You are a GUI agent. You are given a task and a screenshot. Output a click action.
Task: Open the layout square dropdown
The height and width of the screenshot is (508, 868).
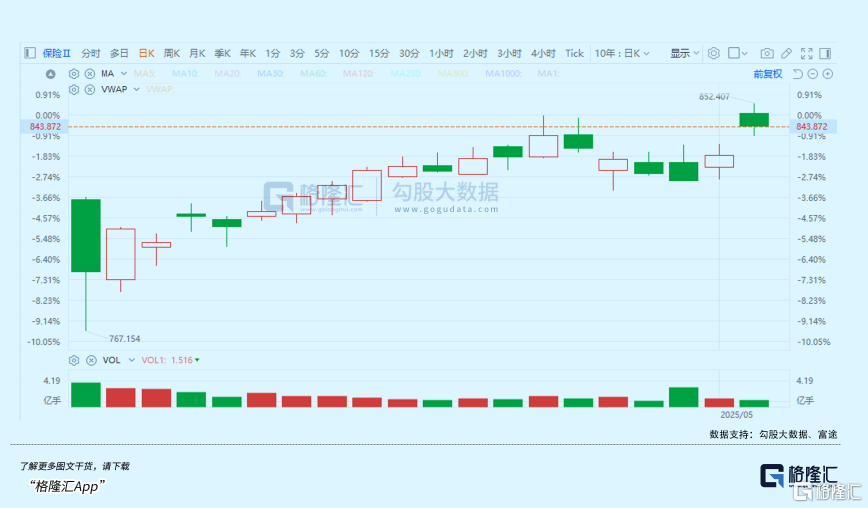coord(738,53)
